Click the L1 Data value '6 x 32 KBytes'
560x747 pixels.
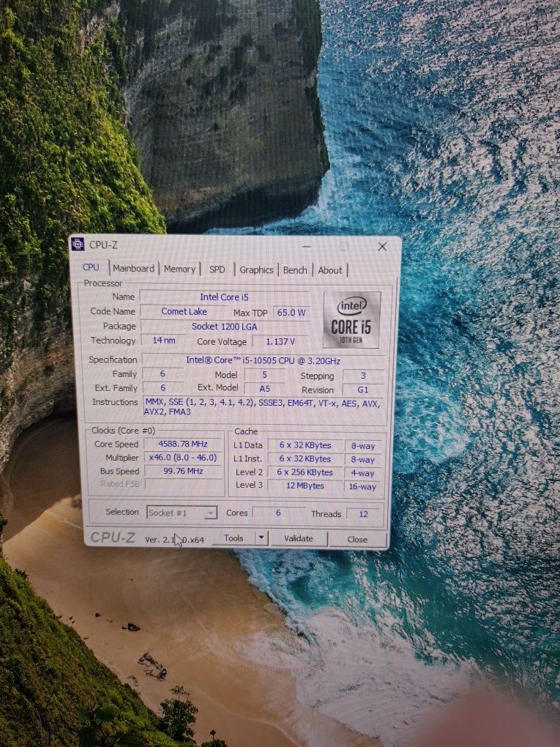tap(305, 445)
